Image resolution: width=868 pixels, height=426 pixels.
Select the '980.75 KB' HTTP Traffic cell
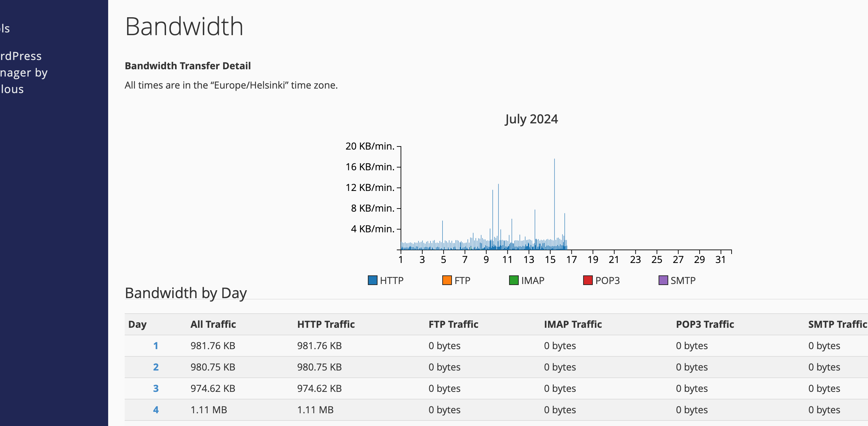(319, 367)
